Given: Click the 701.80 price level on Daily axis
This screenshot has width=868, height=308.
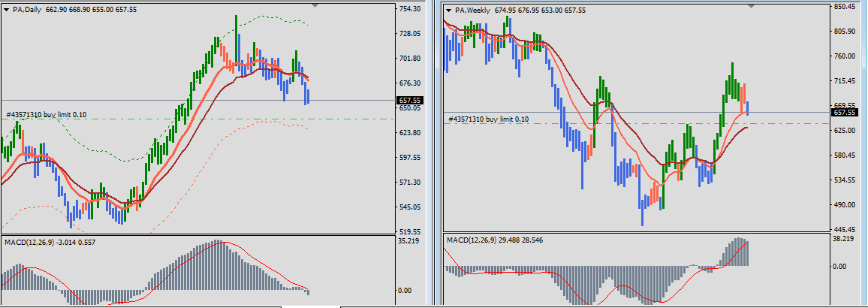Looking at the screenshot, I should pos(410,59).
